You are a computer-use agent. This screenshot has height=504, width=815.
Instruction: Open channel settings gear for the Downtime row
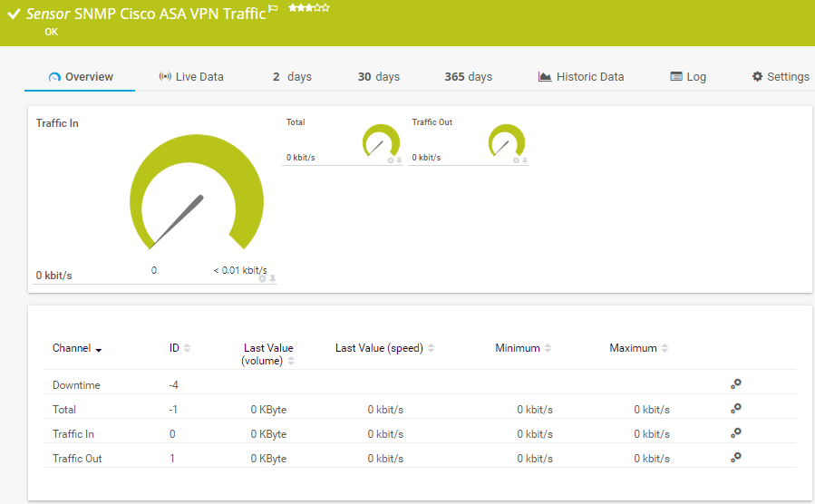pyautogui.click(x=736, y=384)
